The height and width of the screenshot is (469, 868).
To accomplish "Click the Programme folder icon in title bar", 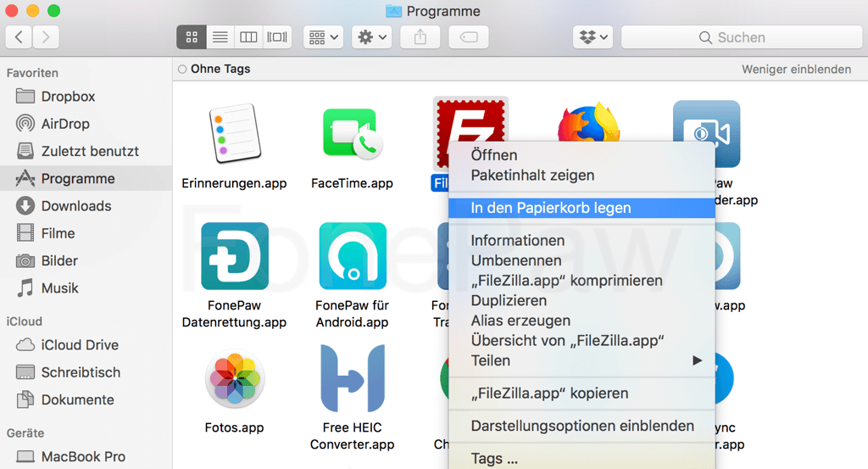I will 393,11.
